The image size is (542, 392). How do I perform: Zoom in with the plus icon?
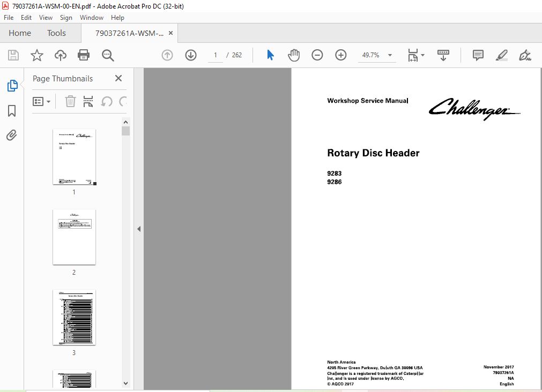tap(341, 55)
